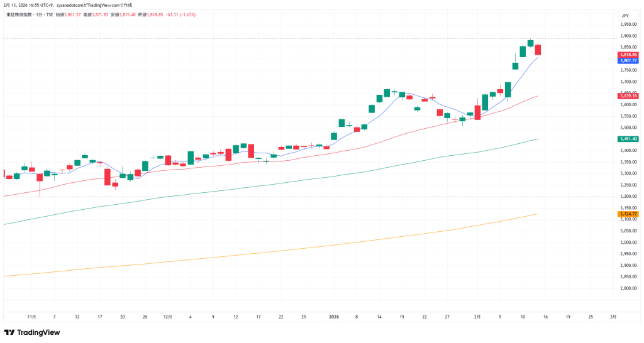Click the -63.31 (-1.63%) change value

(180, 14)
